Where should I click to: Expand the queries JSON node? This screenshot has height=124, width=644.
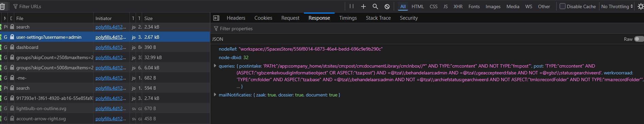(215, 66)
